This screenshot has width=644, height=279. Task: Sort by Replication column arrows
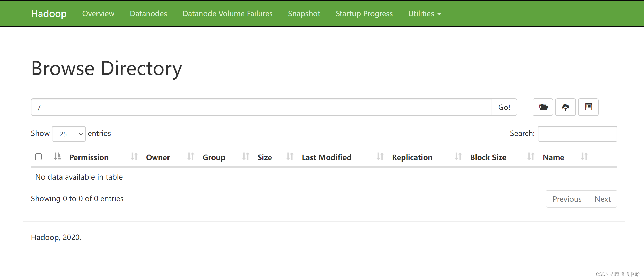point(458,156)
